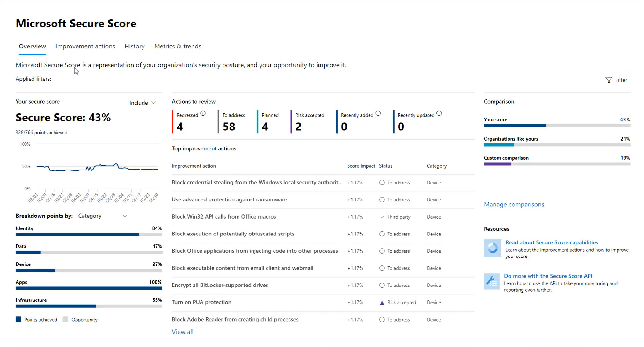644x347 pixels.
Task: Click the Points achieved legend swatch
Action: tap(18, 319)
